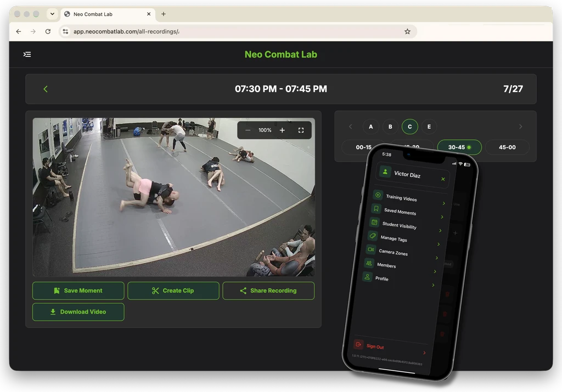
Task: Expand Camera Zones row chevron
Action: click(x=436, y=258)
